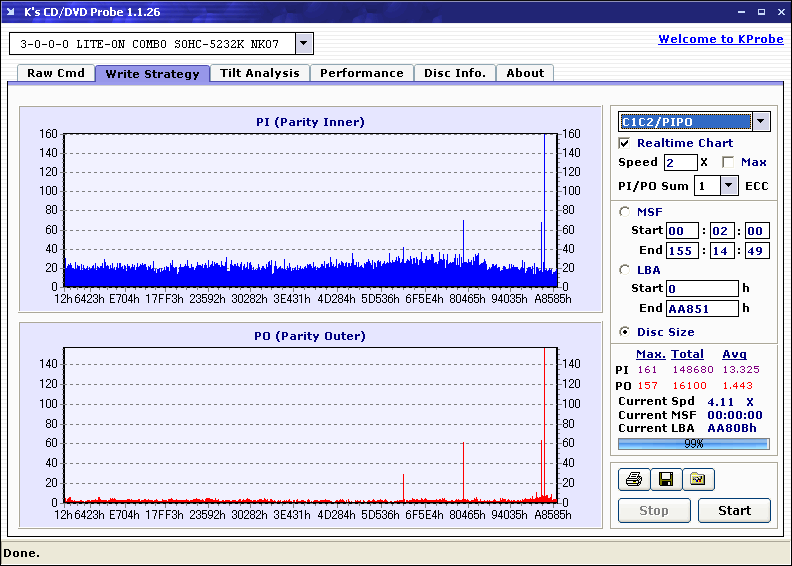Click the Speed input field

coord(679,162)
